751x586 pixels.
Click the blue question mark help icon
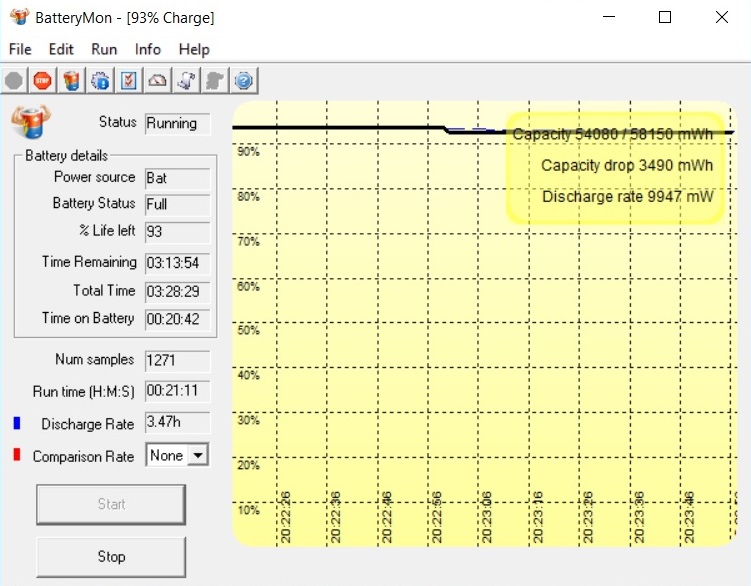point(244,80)
